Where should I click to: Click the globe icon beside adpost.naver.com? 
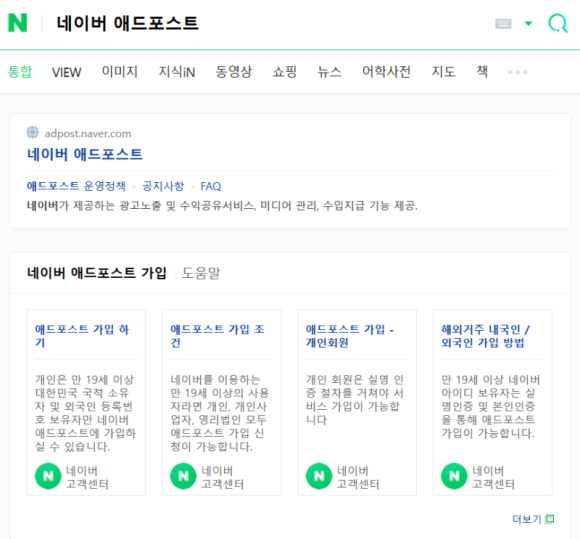(33, 132)
